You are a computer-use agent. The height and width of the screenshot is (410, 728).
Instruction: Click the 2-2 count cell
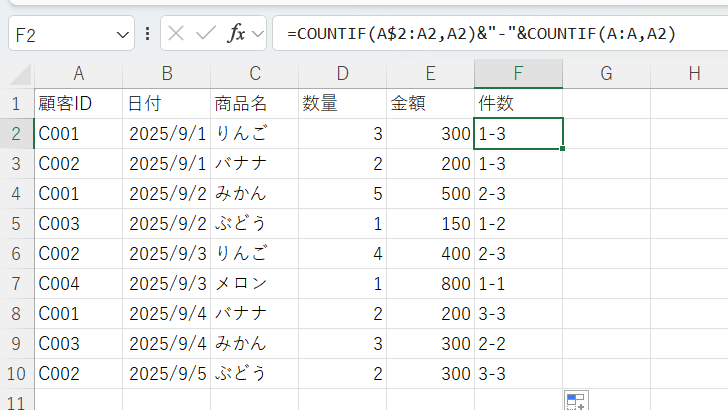click(519, 344)
